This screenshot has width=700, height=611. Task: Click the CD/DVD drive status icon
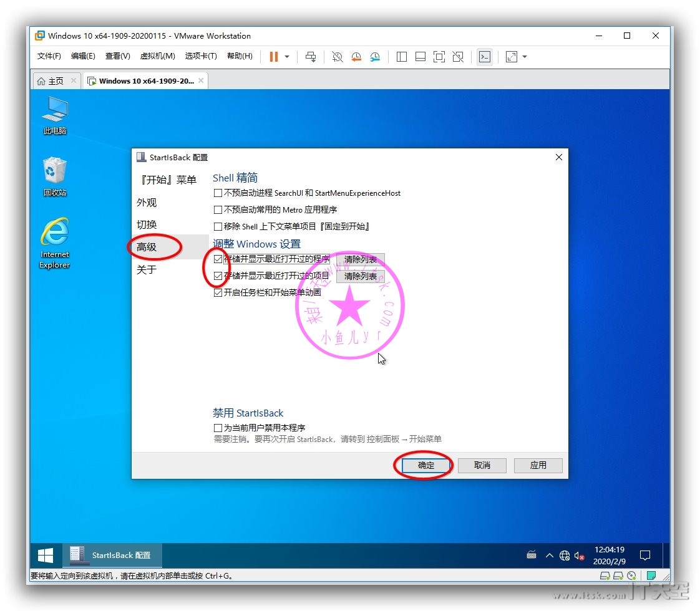click(x=632, y=575)
